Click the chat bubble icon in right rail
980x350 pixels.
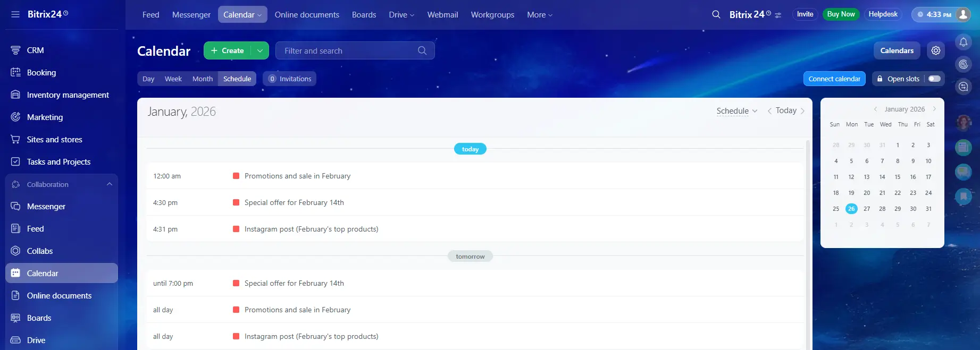click(x=964, y=172)
